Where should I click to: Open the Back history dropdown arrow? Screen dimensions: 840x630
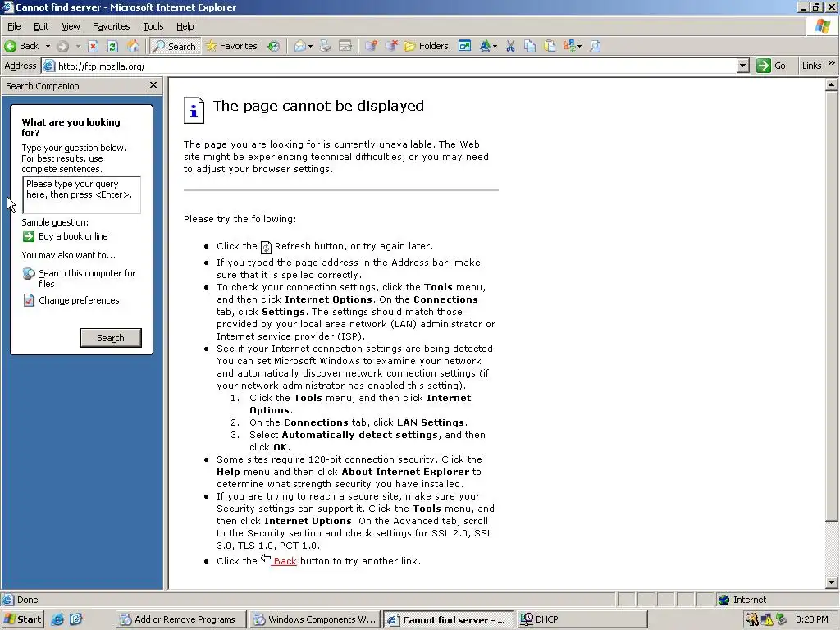(48, 47)
